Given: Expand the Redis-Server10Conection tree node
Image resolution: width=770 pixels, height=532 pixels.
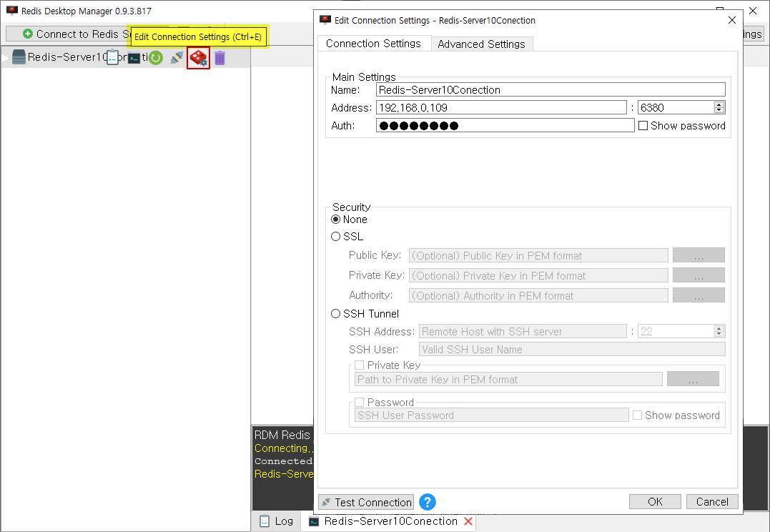Looking at the screenshot, I should pos(6,57).
